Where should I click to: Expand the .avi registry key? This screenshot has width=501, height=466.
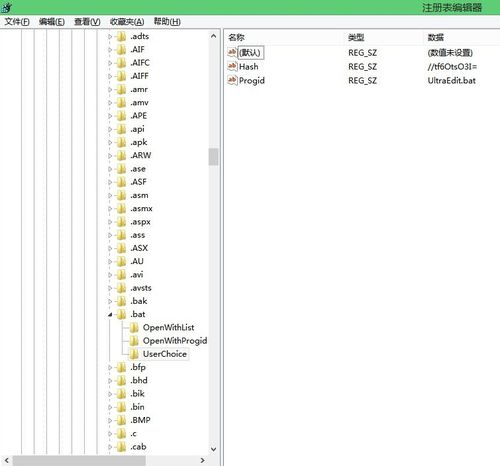[x=110, y=275]
